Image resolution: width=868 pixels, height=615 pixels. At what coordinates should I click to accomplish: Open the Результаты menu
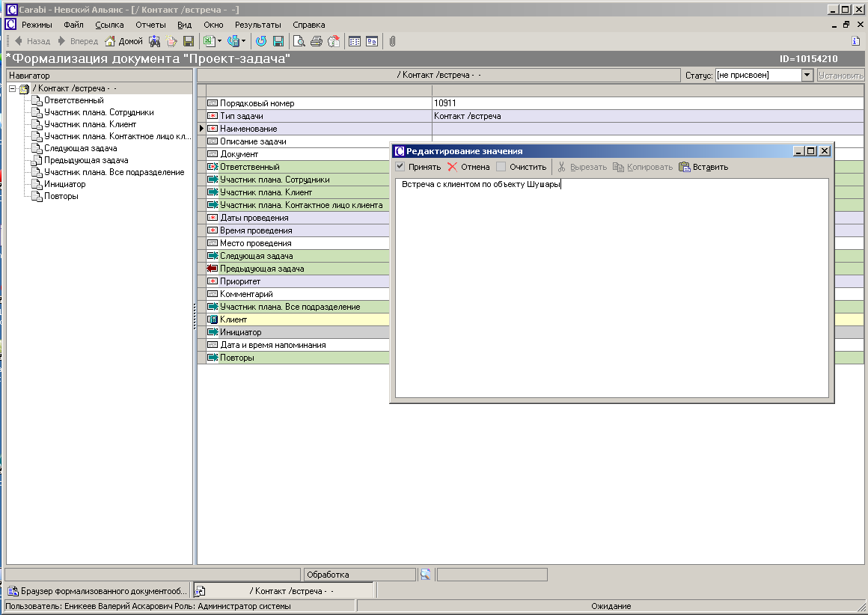pos(258,25)
